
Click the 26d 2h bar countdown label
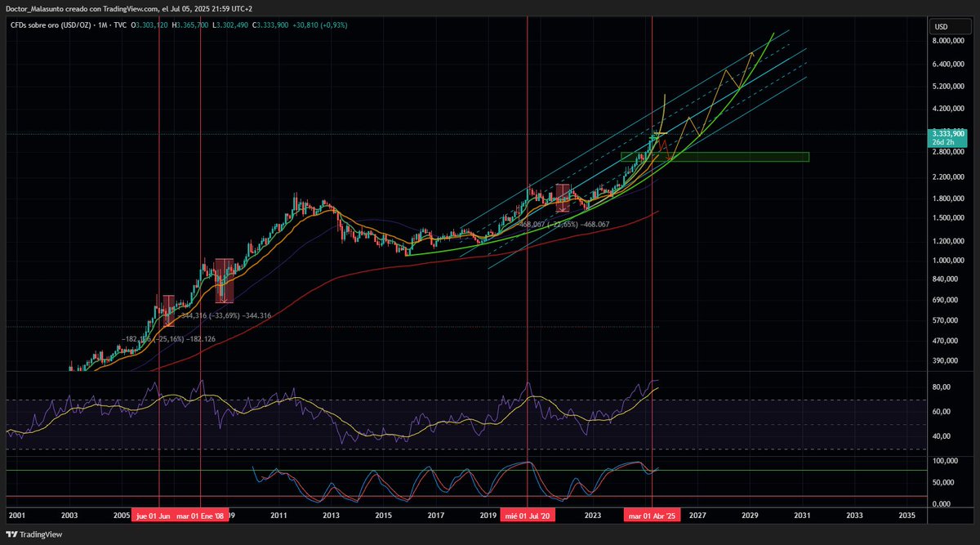tap(949, 141)
